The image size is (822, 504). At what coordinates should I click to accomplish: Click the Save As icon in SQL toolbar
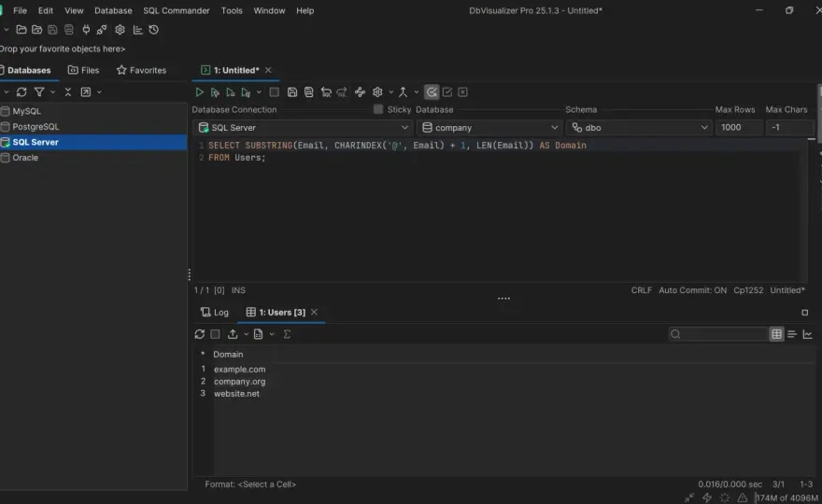tap(309, 92)
